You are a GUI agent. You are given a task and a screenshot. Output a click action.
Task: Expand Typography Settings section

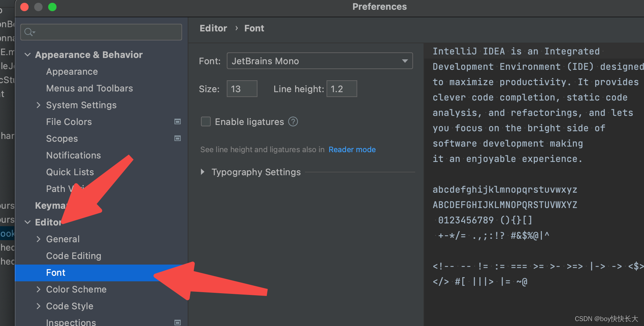pyautogui.click(x=203, y=172)
